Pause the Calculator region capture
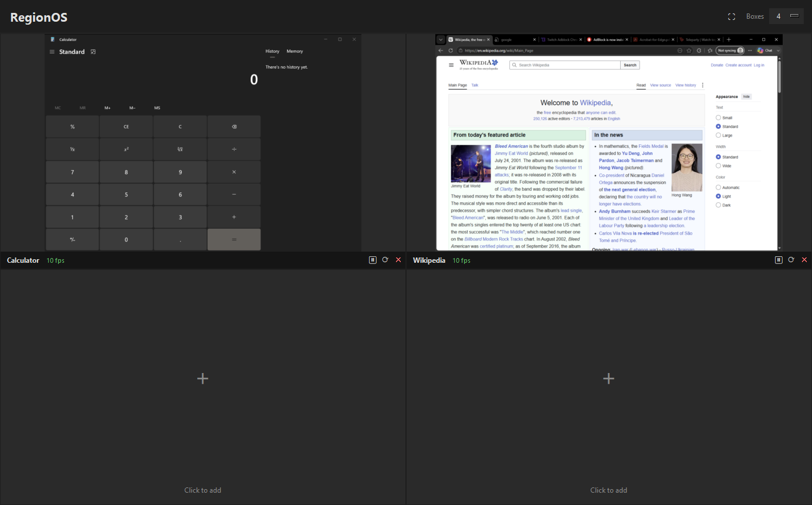812x505 pixels. pos(373,260)
